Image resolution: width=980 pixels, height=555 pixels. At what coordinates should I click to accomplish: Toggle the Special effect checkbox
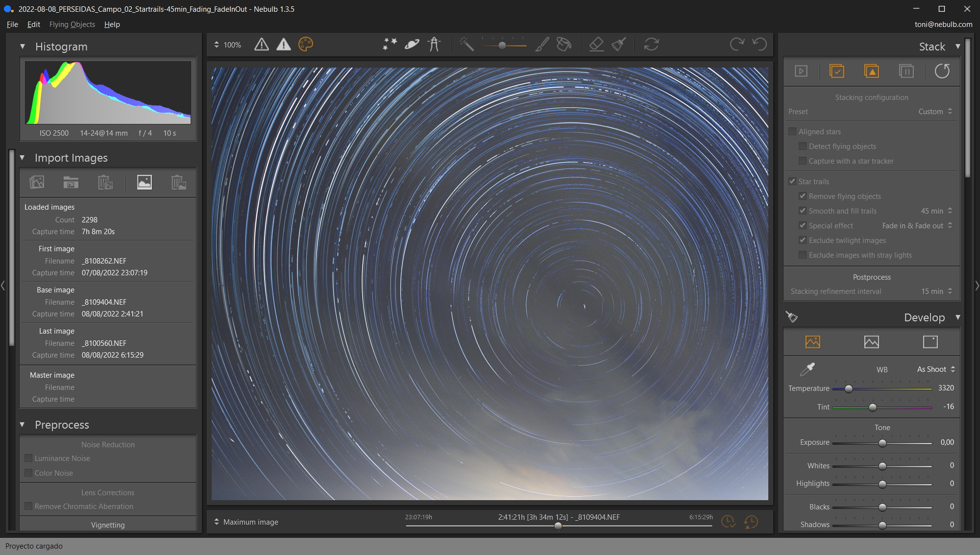pyautogui.click(x=803, y=225)
